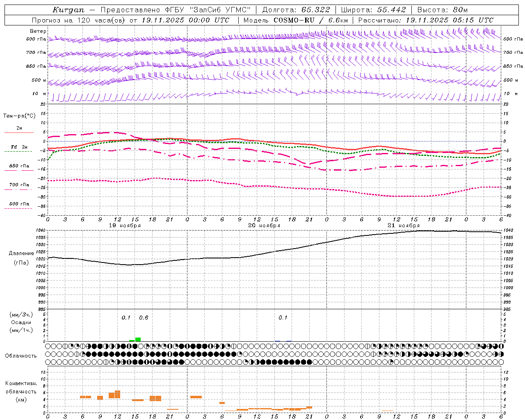Viewport: 525px width, 420px height.
Task: Click the "Долгота: 65.322" header field
Action: tap(296, 10)
